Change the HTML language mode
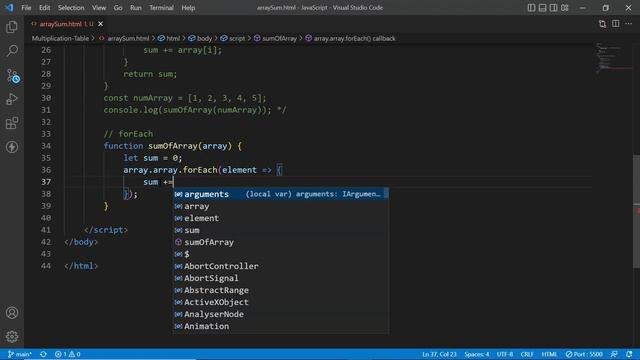This screenshot has width=640, height=360. tap(549, 354)
